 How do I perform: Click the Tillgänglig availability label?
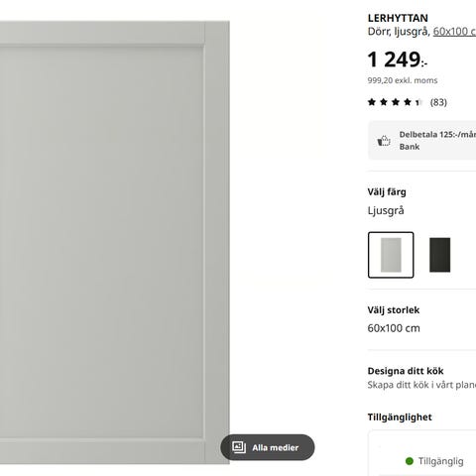pos(440,461)
